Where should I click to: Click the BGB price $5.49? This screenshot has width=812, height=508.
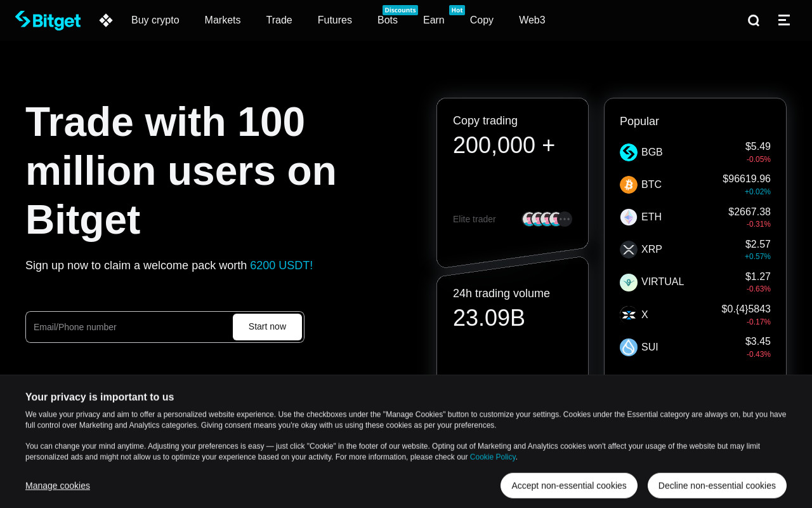tap(758, 147)
